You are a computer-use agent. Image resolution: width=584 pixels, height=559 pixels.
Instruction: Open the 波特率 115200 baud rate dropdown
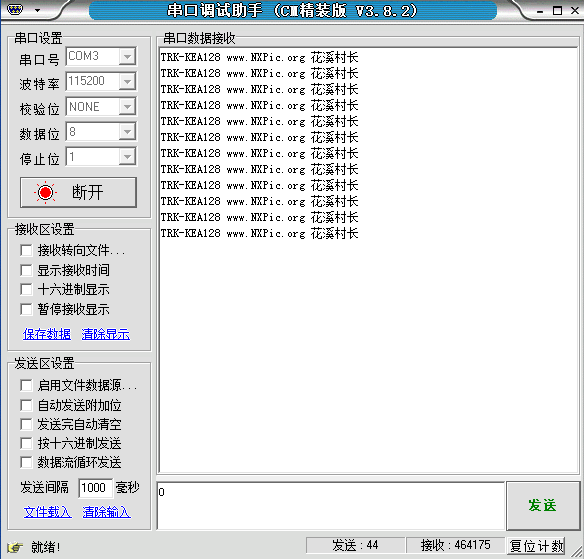point(127,81)
